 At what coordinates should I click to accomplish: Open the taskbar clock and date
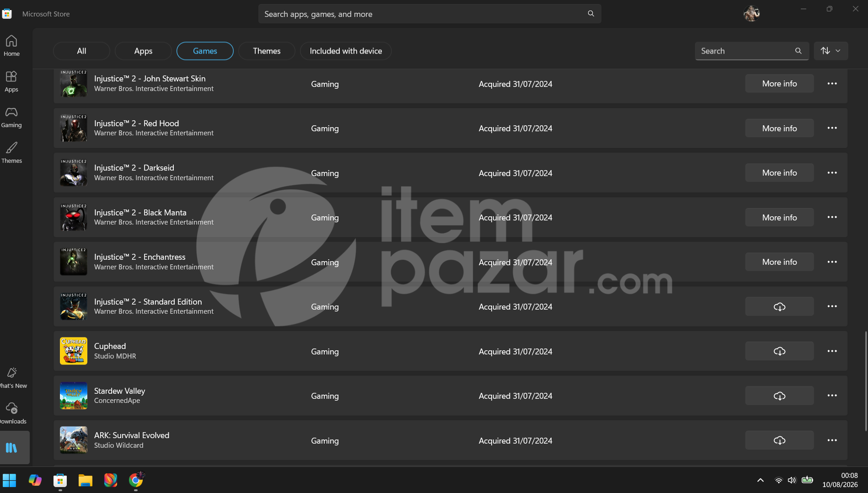click(840, 480)
